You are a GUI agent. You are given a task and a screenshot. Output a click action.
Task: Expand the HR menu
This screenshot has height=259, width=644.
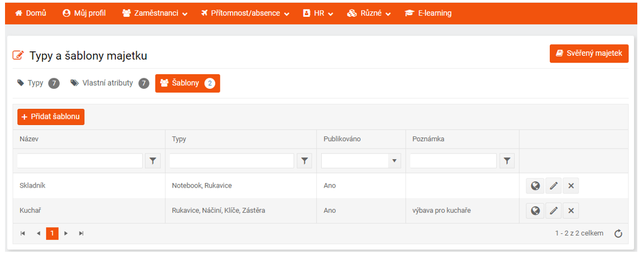pyautogui.click(x=318, y=13)
